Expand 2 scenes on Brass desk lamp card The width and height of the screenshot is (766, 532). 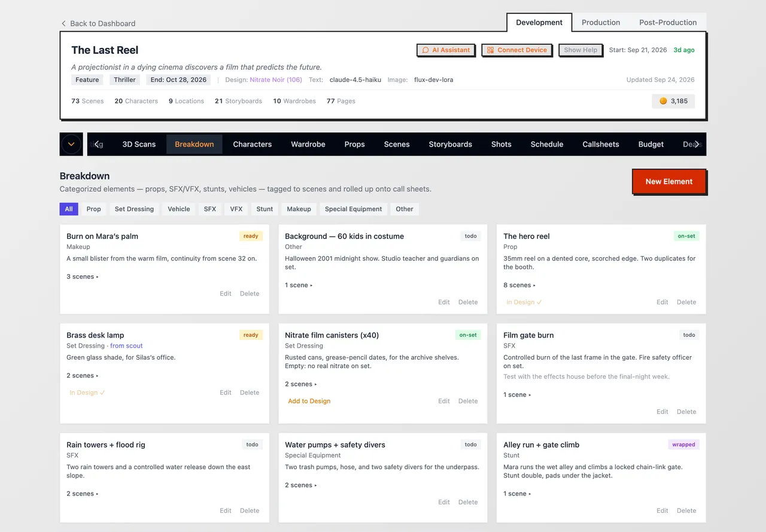pos(83,376)
